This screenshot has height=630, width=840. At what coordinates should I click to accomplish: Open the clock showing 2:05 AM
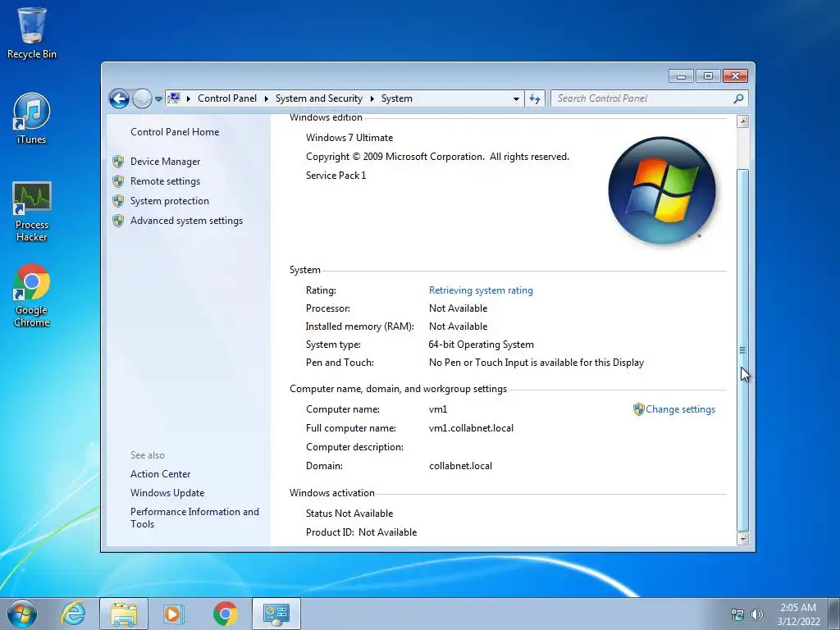[x=798, y=614]
